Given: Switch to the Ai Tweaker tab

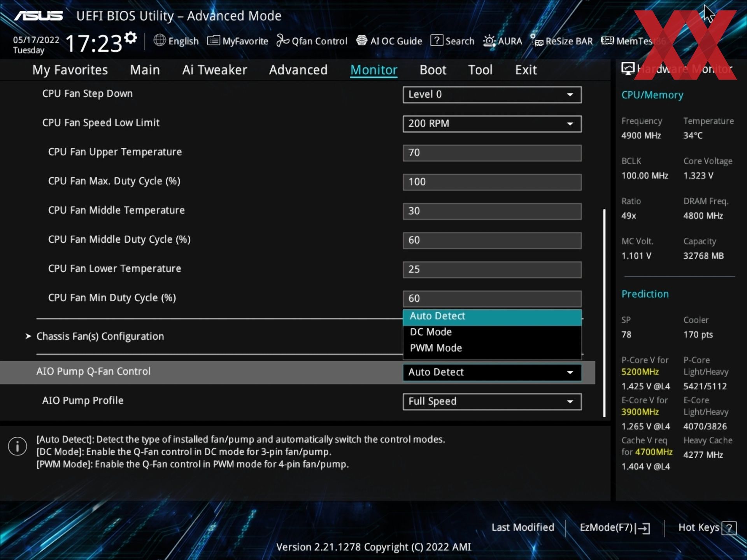Looking at the screenshot, I should click(214, 70).
